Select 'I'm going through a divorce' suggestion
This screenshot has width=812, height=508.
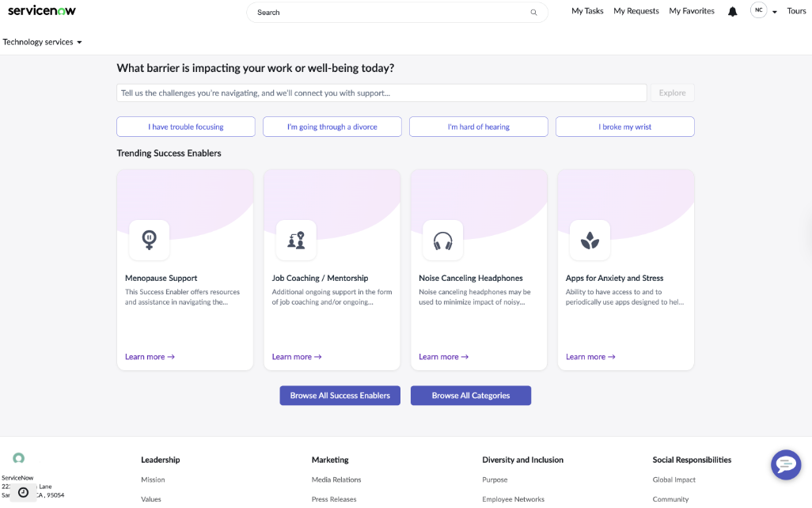point(332,127)
